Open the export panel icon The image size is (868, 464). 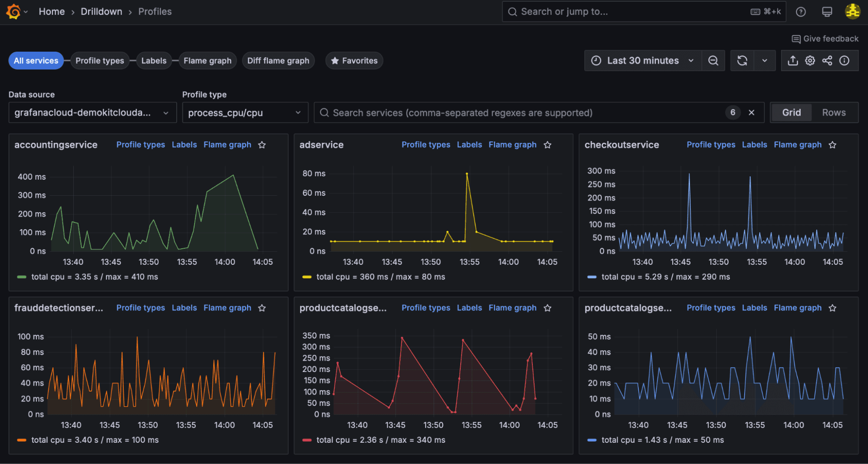(x=792, y=60)
